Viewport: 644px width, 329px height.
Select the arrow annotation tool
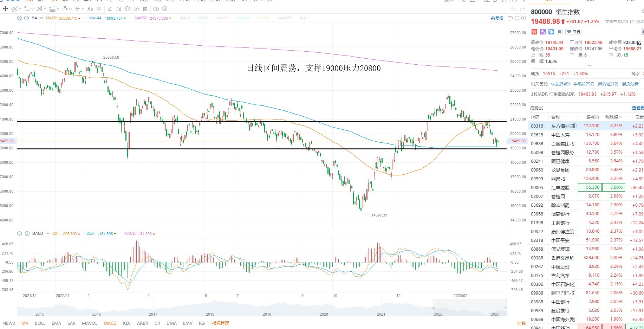(x=77, y=9)
